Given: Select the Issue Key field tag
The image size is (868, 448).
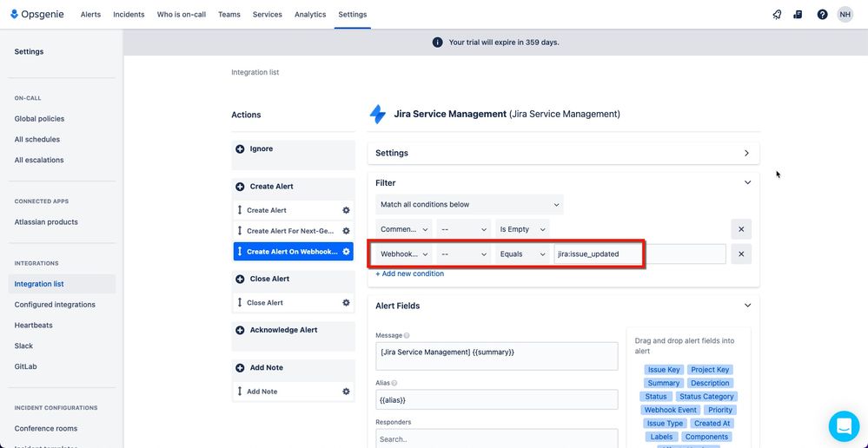Looking at the screenshot, I should 665,370.
